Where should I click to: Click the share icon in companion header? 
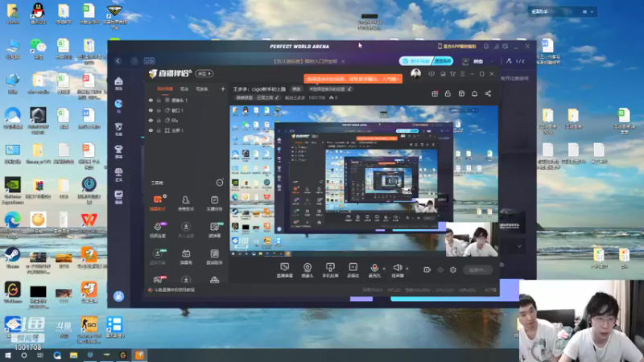(488, 93)
